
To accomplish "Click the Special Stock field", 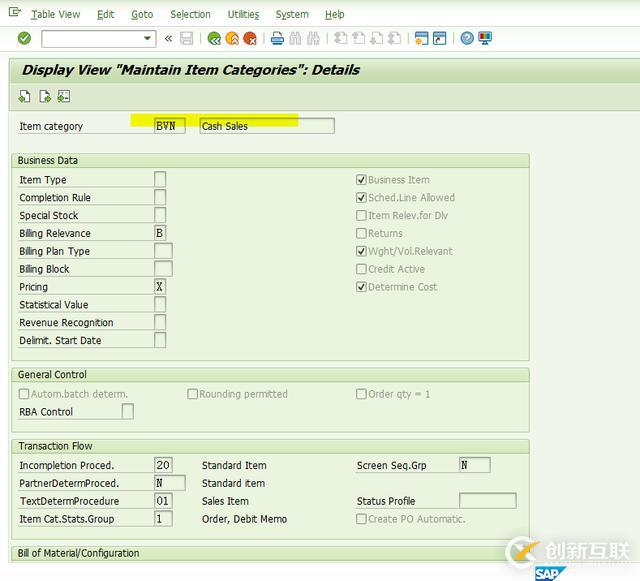I will coord(160,215).
